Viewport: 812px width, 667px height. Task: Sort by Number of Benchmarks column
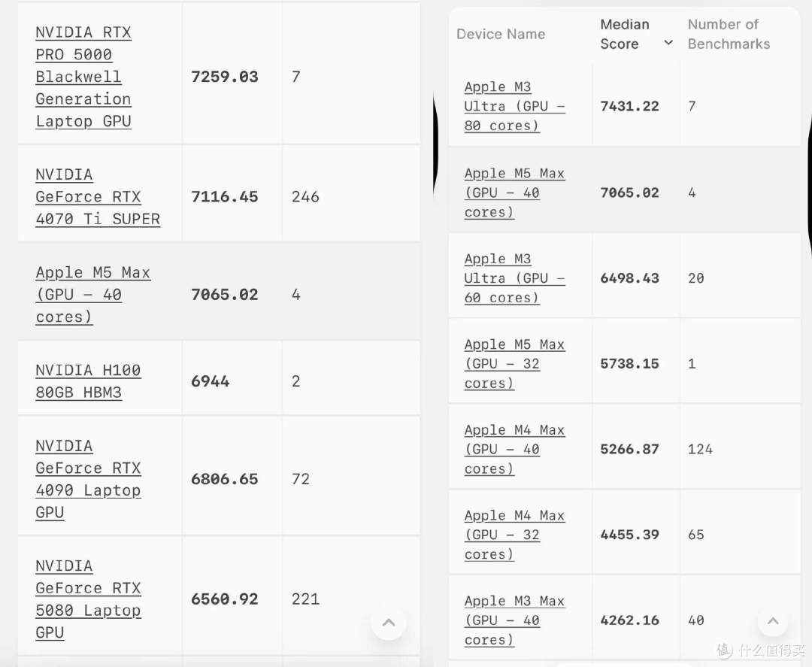tap(729, 34)
